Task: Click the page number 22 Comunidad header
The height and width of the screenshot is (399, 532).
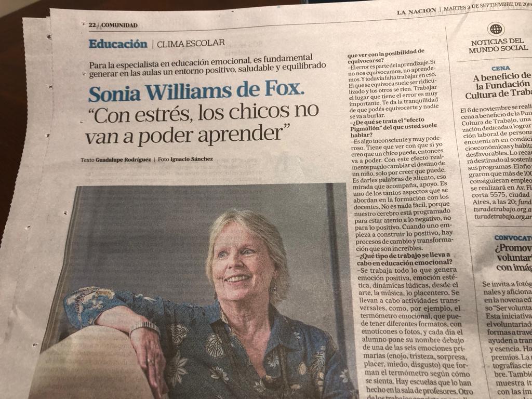Action: click(113, 25)
